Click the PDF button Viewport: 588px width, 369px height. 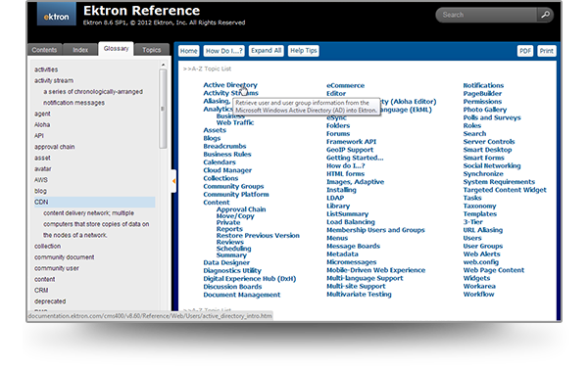[525, 51]
